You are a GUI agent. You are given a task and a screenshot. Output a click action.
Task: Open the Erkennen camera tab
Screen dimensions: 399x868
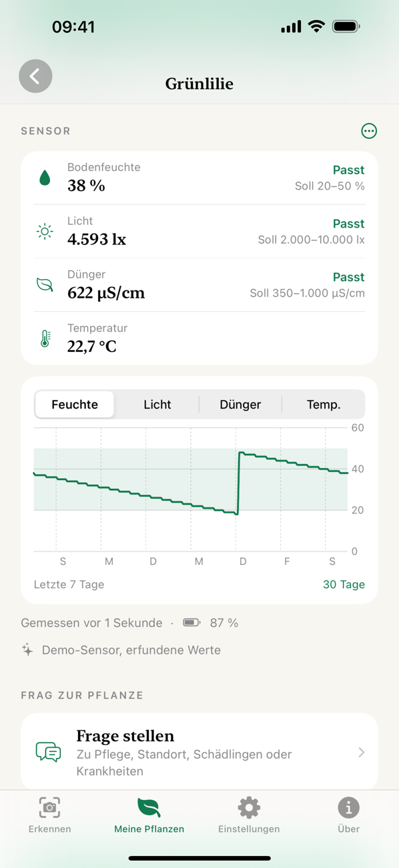[x=49, y=815]
